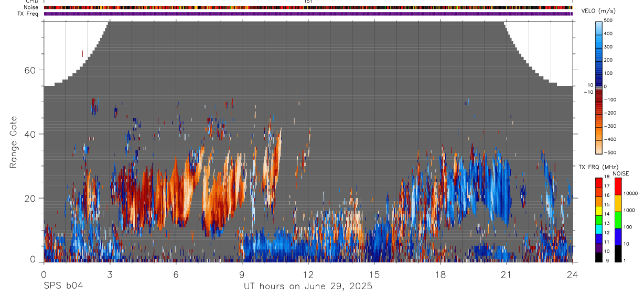Click the Noise strip above the plot
This screenshot has height=297, width=644.
click(308, 7)
